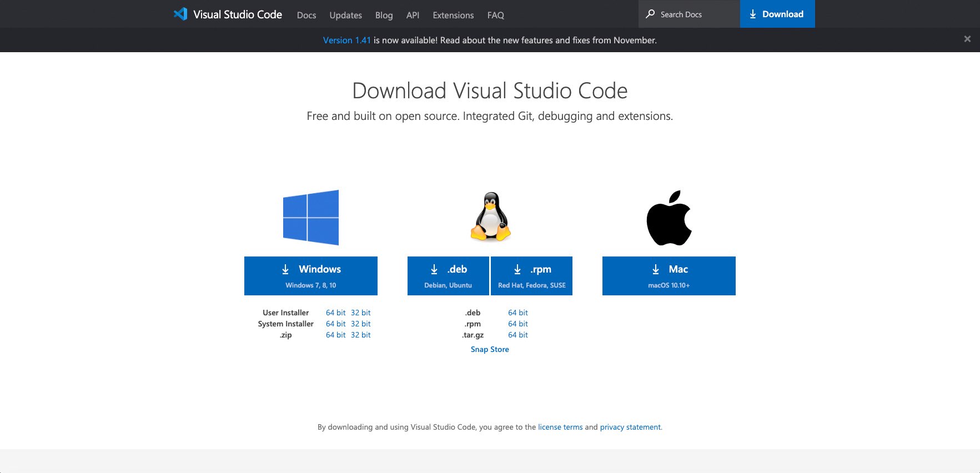Open the Snap Store link
This screenshot has height=473, width=980.
490,350
